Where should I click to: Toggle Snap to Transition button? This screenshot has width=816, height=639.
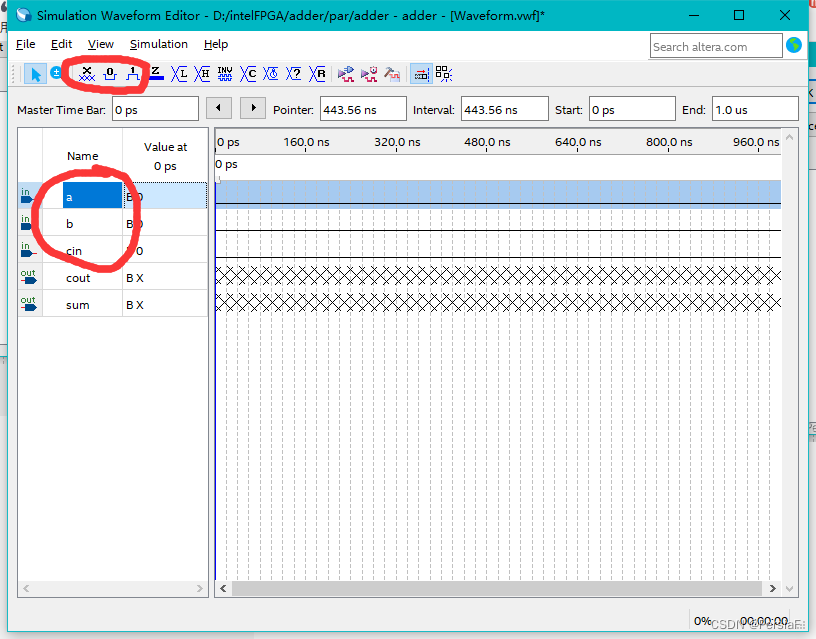(443, 74)
